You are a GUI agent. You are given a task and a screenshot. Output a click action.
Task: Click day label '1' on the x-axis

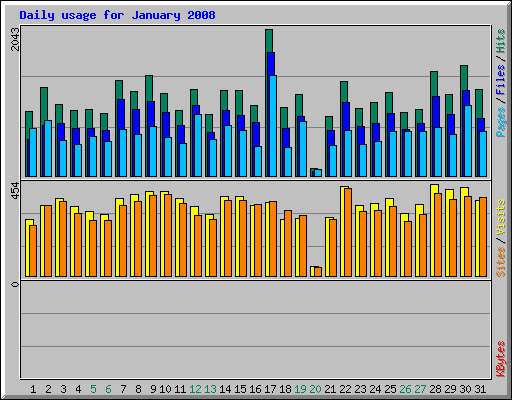(x=33, y=389)
